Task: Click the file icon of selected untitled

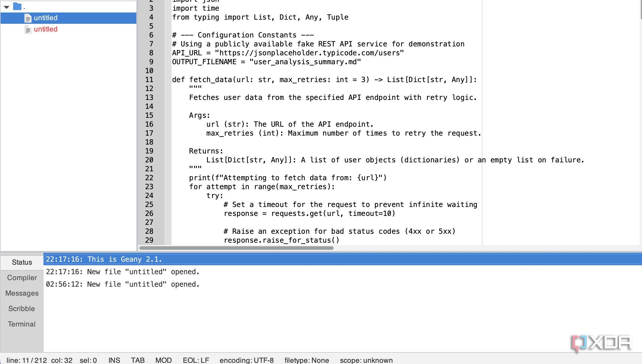Action: point(28,18)
